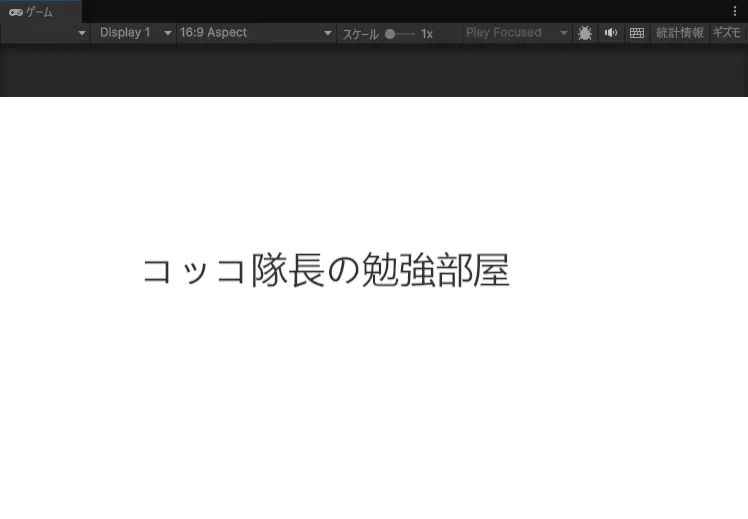Toggle the ギズモ gizmos button

pyautogui.click(x=727, y=33)
